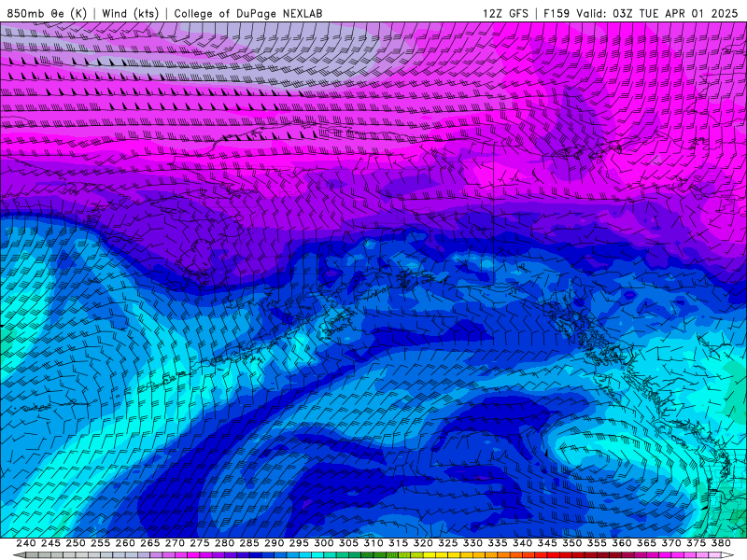747x560 pixels.
Task: Pick the bright red swatch below the 345 label
Action: coord(552,555)
